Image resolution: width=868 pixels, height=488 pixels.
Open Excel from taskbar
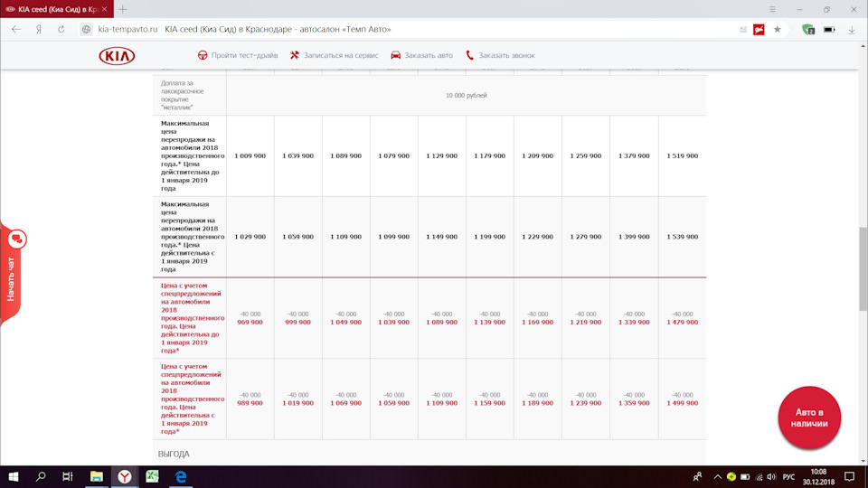pyautogui.click(x=152, y=476)
